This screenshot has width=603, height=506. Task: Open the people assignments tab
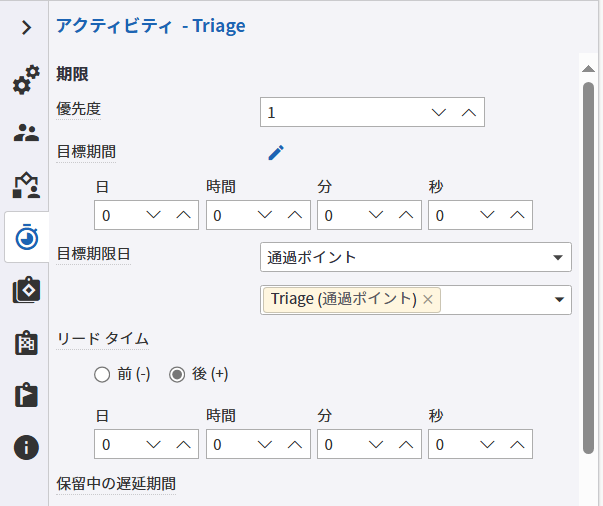[x=26, y=133]
